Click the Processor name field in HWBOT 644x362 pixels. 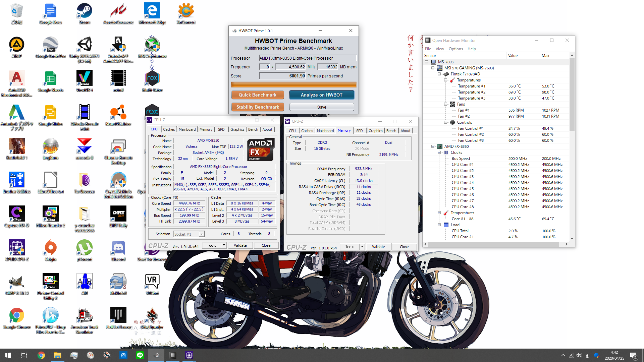[307, 58]
